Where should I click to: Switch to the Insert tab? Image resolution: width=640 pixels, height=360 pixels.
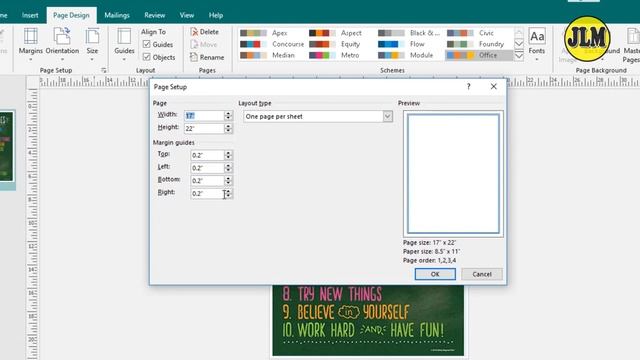[30, 16]
